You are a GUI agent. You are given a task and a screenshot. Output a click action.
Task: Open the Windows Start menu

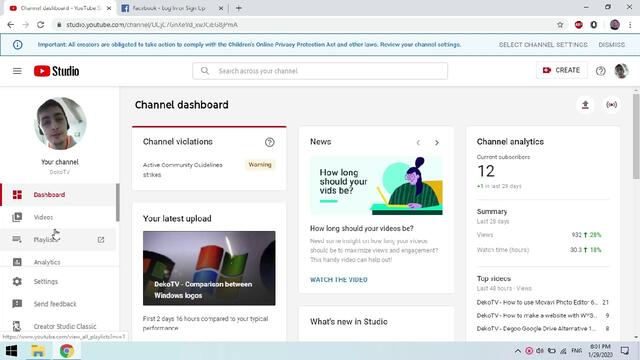(x=11, y=351)
